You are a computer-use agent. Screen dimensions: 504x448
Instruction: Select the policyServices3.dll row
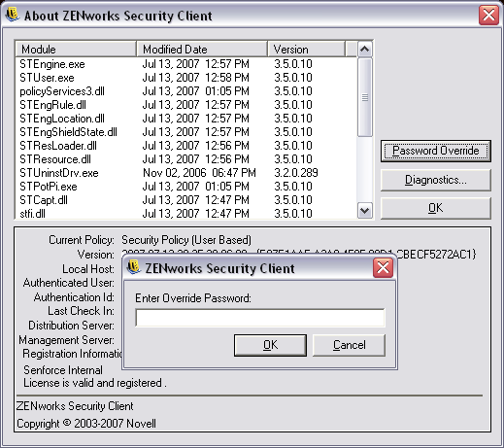[186, 91]
